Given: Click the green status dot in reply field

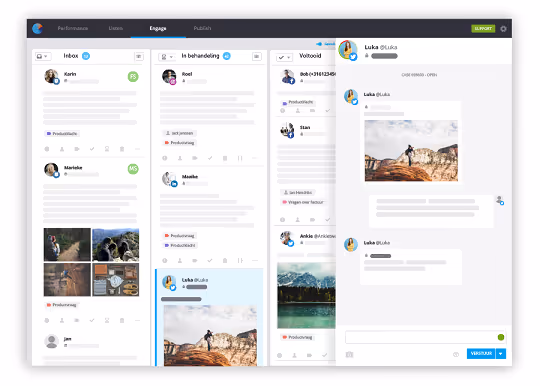Looking at the screenshot, I should (501, 337).
